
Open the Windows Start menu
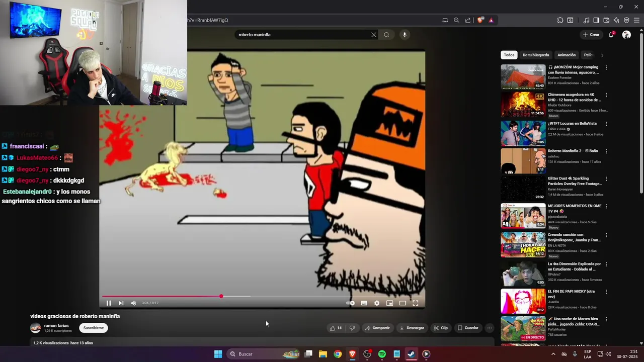click(218, 354)
